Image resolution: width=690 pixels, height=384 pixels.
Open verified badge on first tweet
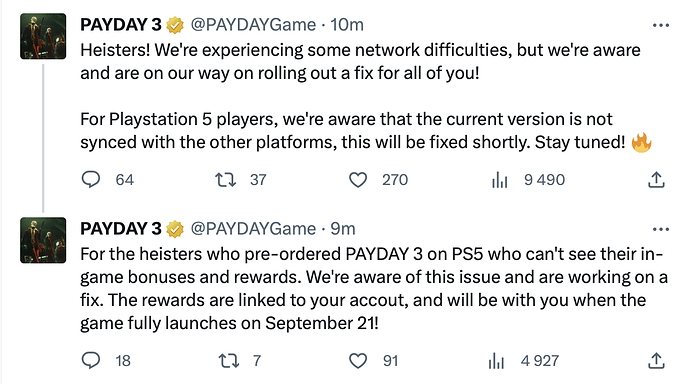(x=175, y=25)
